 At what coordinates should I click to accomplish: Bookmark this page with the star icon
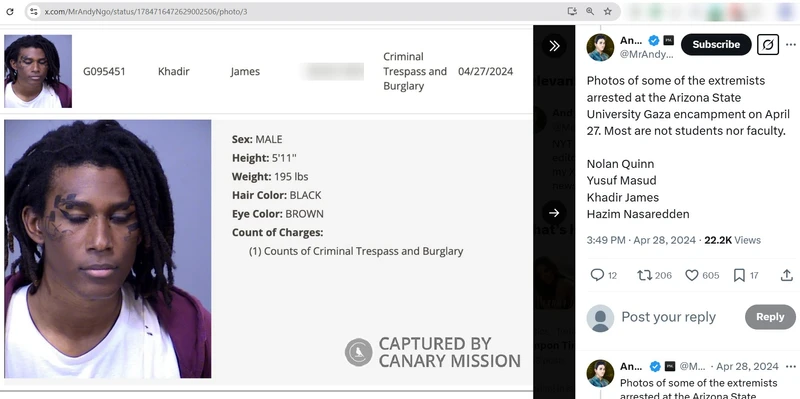tap(608, 11)
